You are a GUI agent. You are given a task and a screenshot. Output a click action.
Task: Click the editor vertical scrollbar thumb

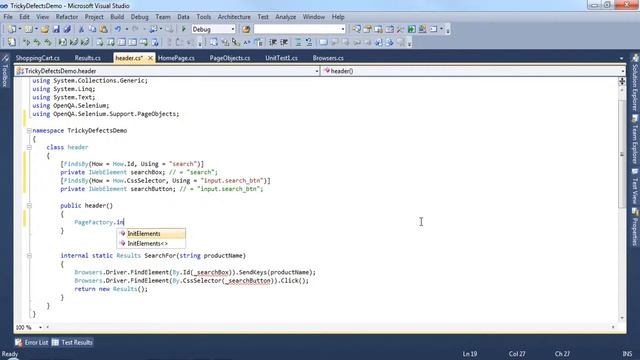(622, 154)
